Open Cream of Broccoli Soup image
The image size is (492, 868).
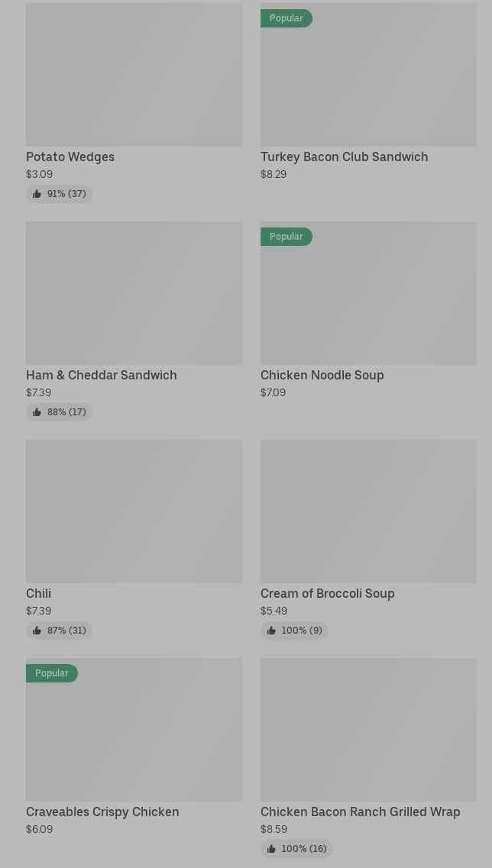[368, 511]
